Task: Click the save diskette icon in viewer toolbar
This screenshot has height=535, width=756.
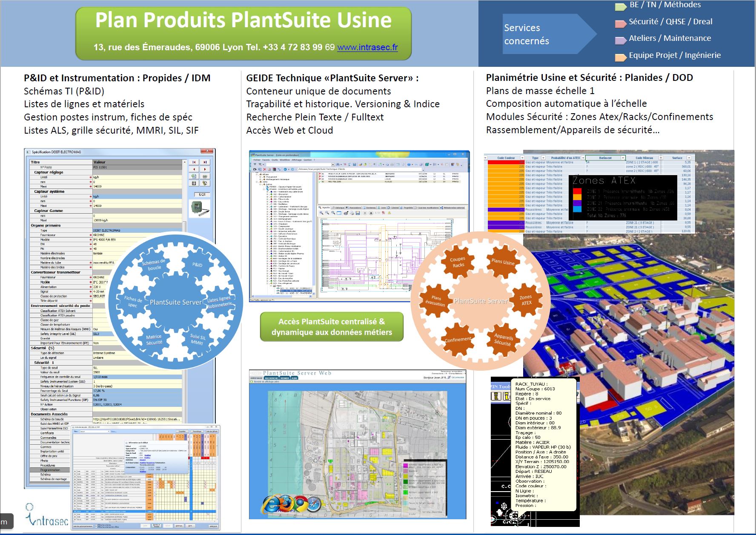Action: coord(358,213)
